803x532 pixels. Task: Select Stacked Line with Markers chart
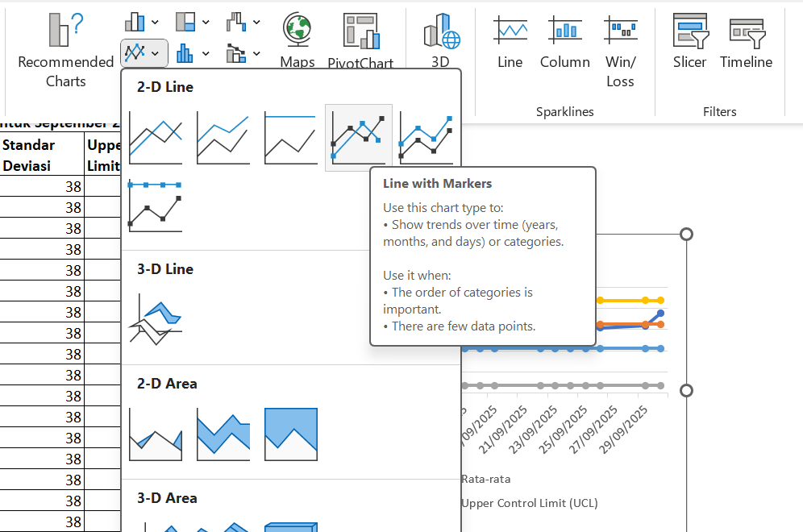426,138
